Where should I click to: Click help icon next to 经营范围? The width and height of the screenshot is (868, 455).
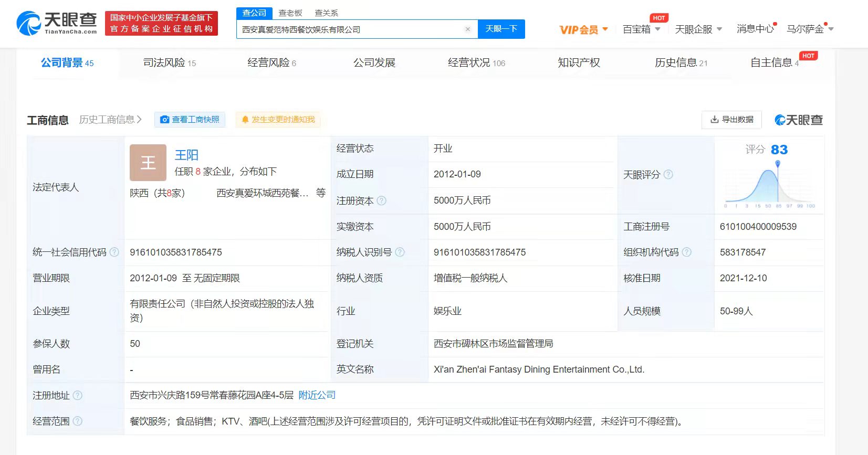(x=78, y=421)
